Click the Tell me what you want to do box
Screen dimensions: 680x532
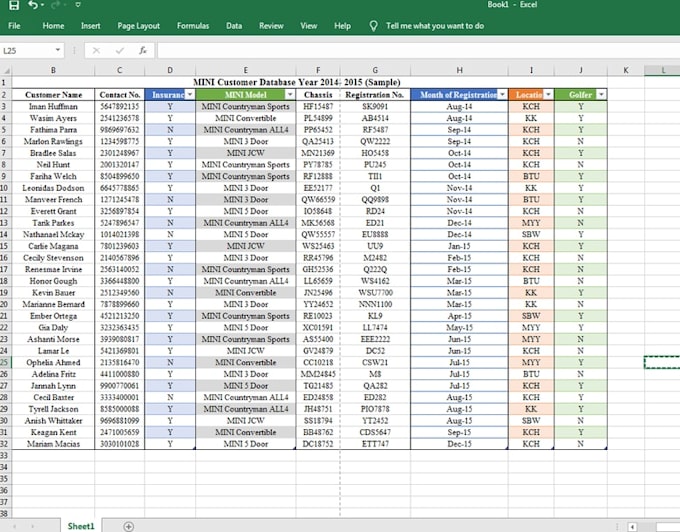click(435, 26)
